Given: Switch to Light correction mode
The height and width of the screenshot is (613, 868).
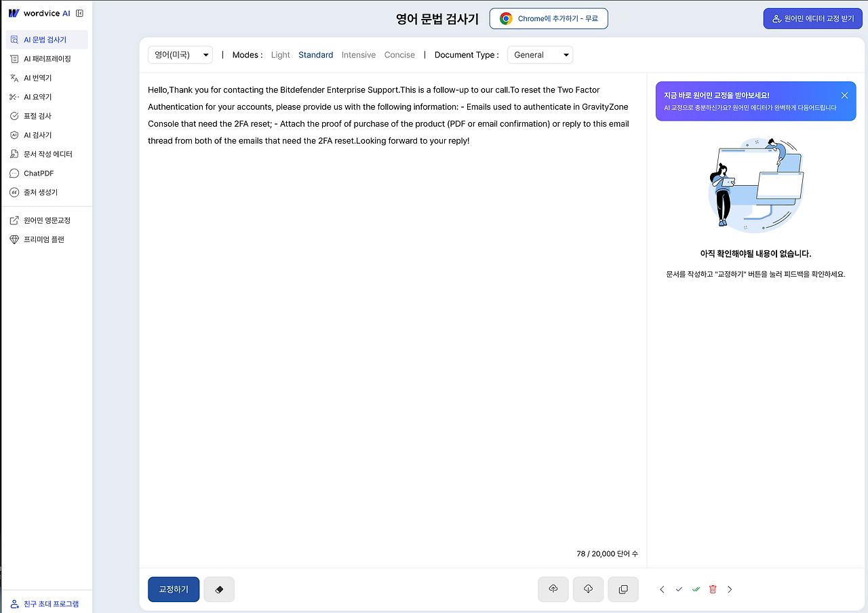Looking at the screenshot, I should (x=280, y=54).
